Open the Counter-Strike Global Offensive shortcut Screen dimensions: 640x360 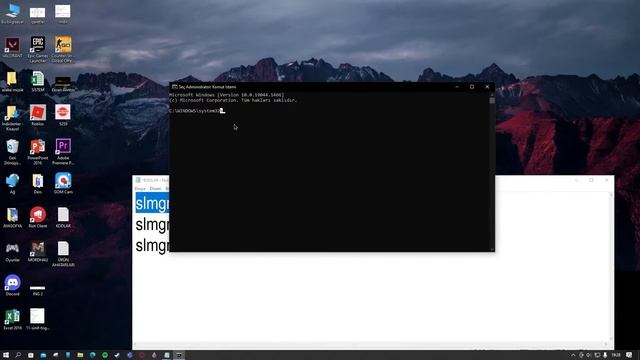click(62, 49)
